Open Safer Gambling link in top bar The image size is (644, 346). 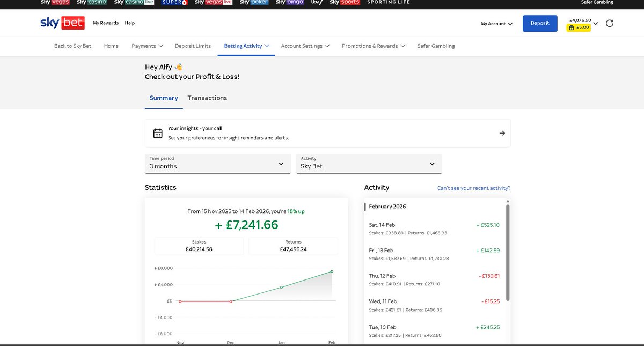(x=597, y=2)
